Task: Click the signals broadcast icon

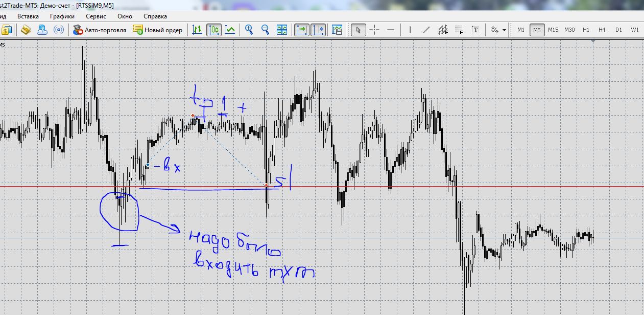Action: coord(59,30)
